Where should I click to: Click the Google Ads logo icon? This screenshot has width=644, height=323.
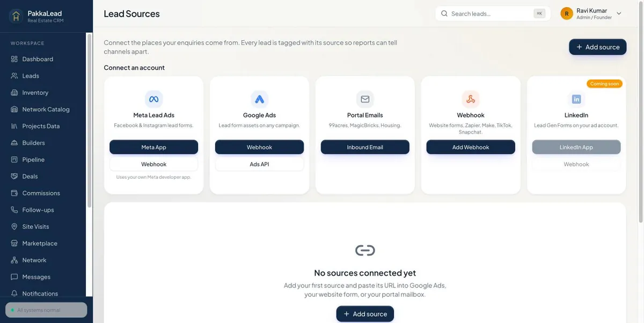(259, 99)
